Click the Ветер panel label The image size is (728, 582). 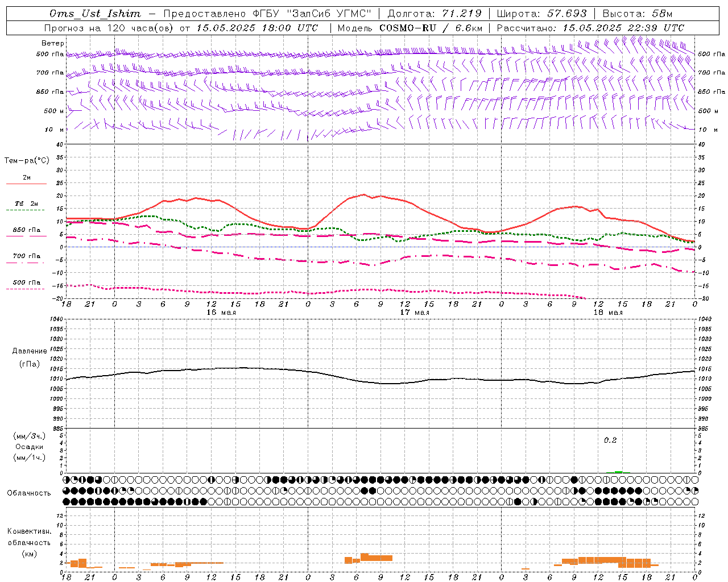coord(53,43)
